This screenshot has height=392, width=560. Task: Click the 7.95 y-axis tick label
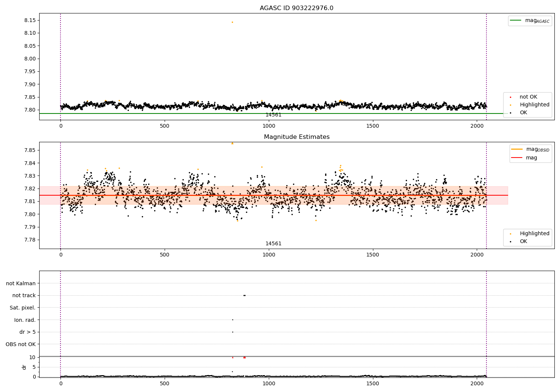[x=29, y=71]
